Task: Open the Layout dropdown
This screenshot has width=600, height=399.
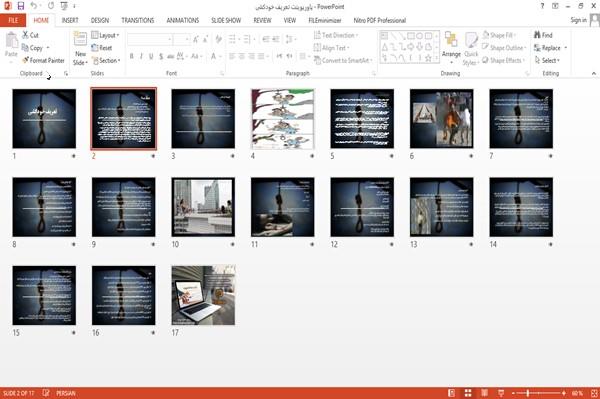Action: click(x=106, y=35)
